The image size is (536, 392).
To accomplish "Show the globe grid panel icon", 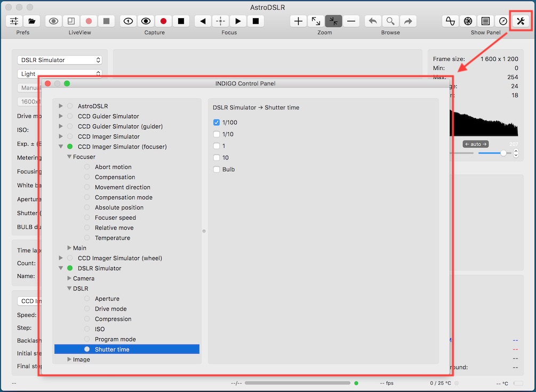I will (x=468, y=21).
